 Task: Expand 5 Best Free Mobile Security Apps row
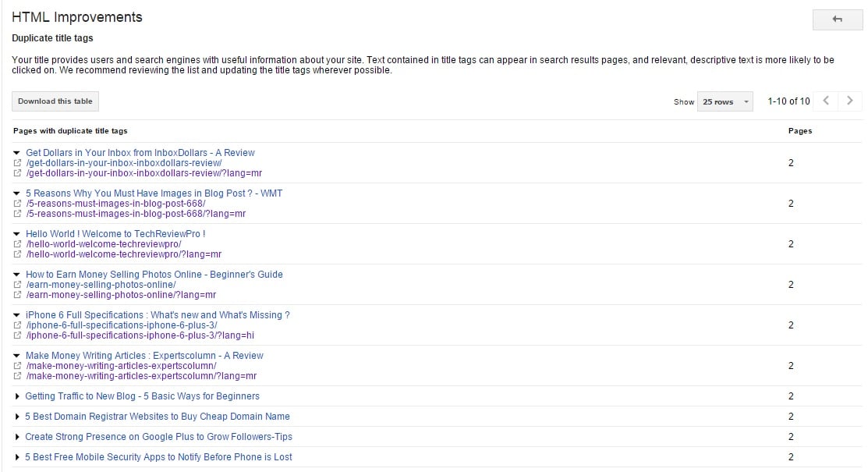(17, 457)
